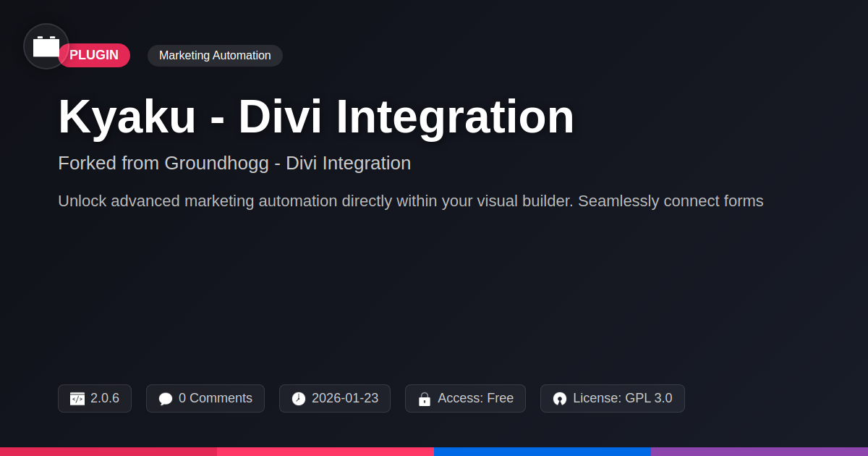Select the 2026-01-23 date badge
The width and height of the screenshot is (868, 456).
[335, 399]
